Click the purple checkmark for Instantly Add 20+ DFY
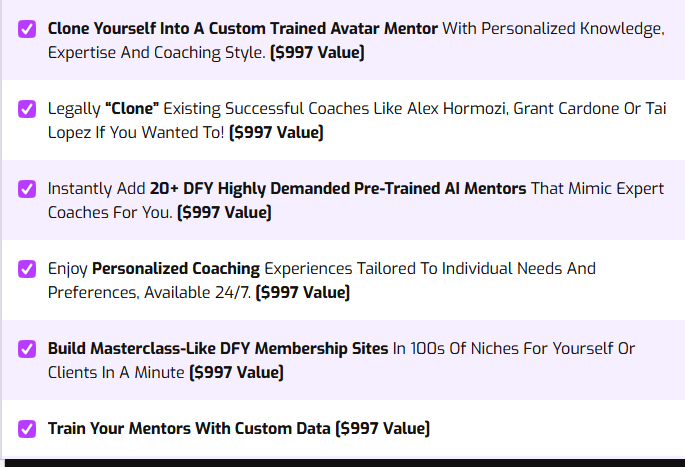 click(27, 189)
